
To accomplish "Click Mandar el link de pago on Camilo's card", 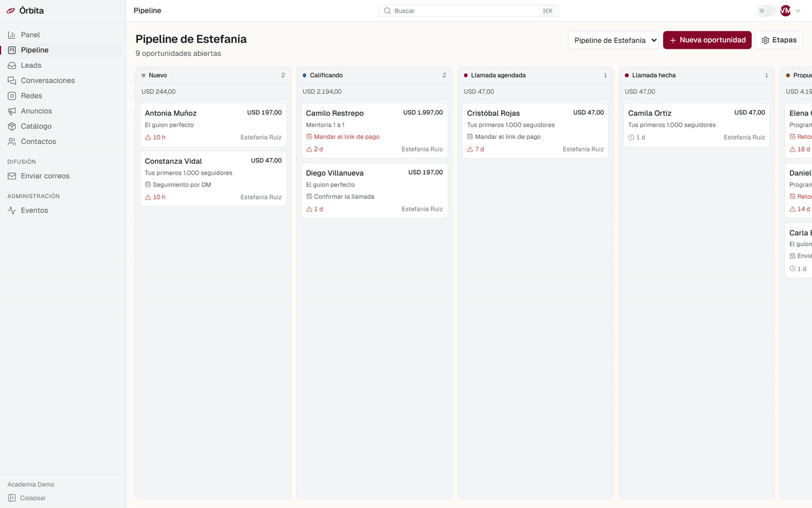I will [x=347, y=137].
